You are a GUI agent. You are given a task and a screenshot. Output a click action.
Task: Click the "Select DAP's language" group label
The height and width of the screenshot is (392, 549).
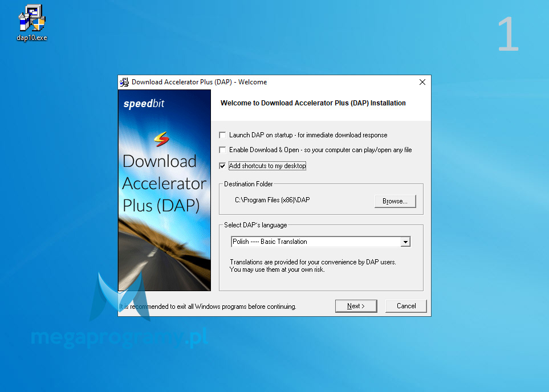tap(255, 225)
